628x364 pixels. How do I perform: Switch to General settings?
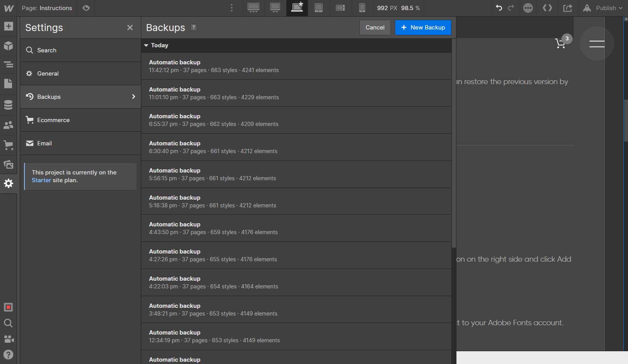(48, 73)
